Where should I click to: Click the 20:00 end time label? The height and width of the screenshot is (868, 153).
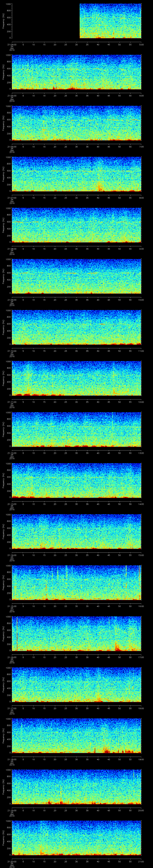point(141,810)
